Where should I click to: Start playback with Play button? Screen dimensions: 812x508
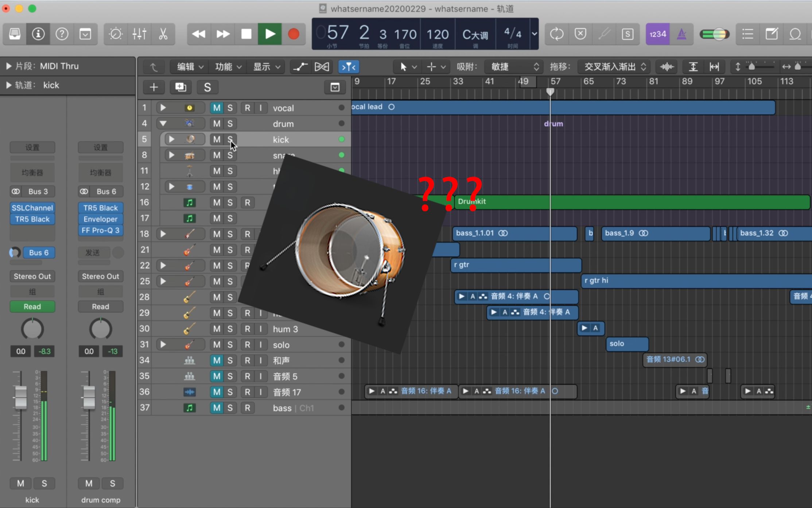click(x=270, y=34)
